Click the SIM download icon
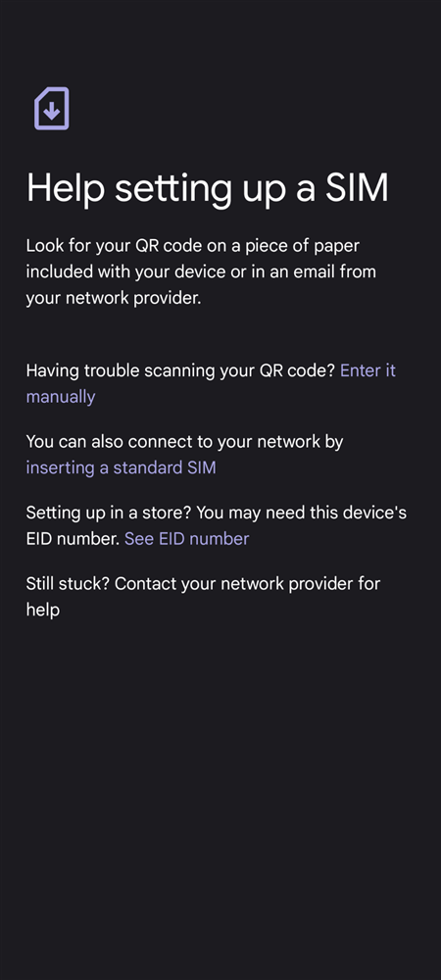The image size is (441, 980). pyautogui.click(x=52, y=109)
